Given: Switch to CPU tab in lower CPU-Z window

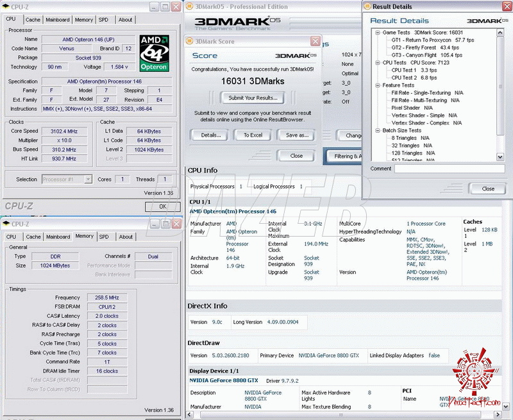Looking at the screenshot, I should coord(11,237).
